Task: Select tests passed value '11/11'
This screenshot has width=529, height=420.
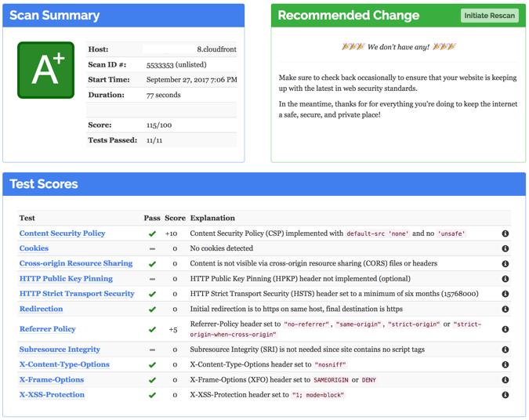Action: (154, 140)
